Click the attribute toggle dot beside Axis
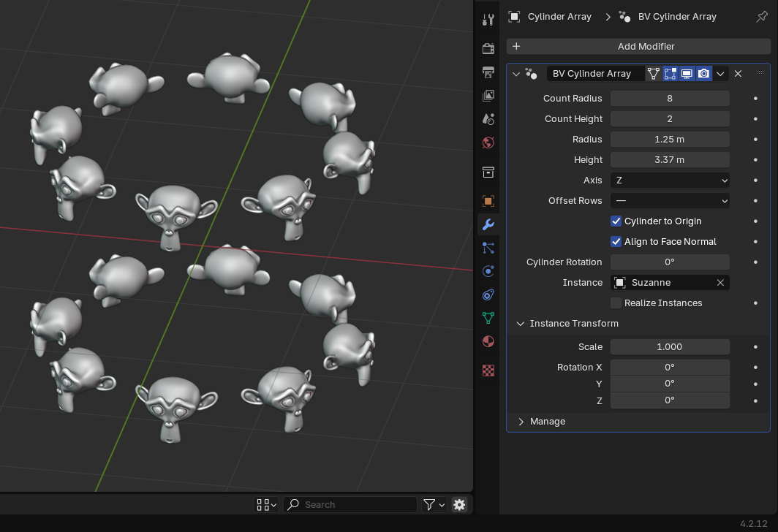 (x=755, y=180)
